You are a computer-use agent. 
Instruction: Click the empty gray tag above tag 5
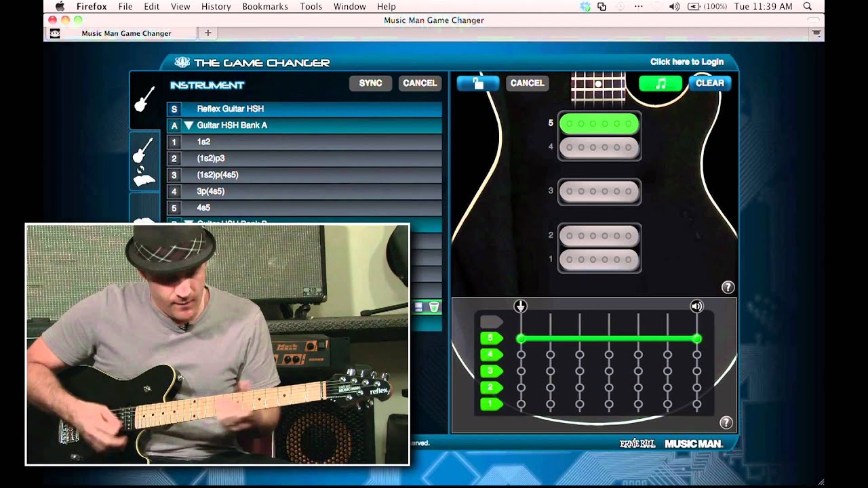[x=491, y=322]
